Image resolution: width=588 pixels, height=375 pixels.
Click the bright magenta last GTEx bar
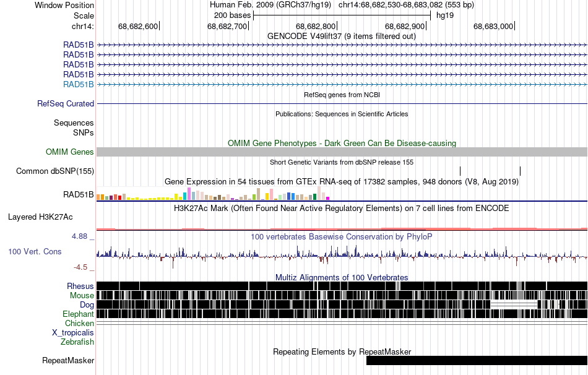point(328,199)
